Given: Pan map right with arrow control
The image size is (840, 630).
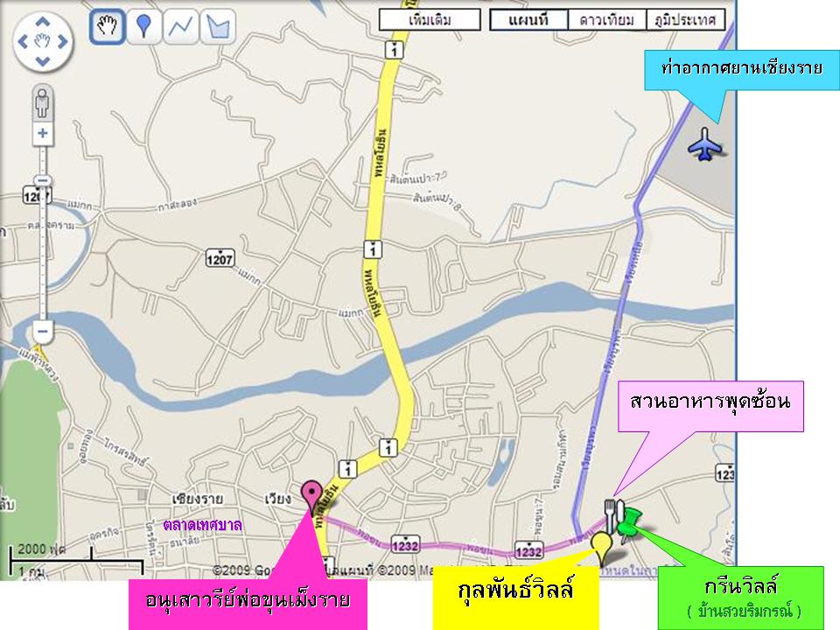Looking at the screenshot, I should click(63, 41).
